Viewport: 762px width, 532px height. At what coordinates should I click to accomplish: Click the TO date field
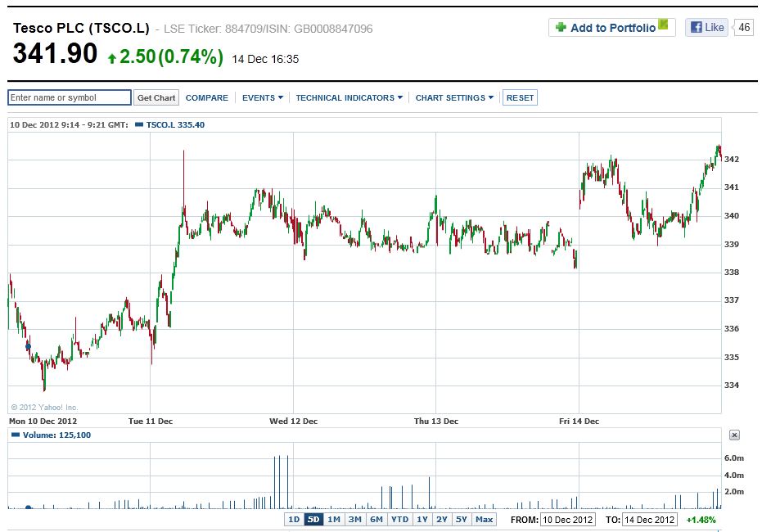click(x=649, y=520)
